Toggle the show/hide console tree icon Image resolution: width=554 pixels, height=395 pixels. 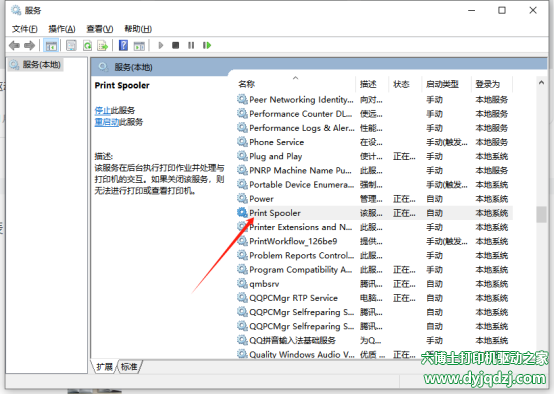[51, 45]
